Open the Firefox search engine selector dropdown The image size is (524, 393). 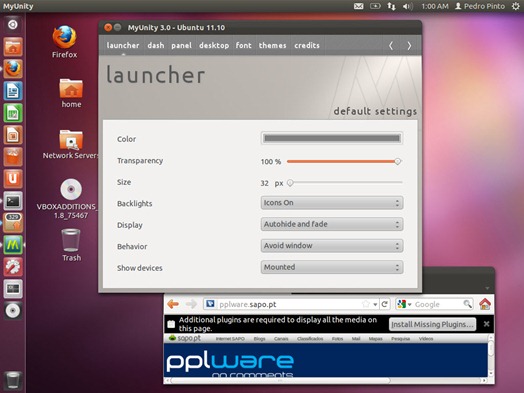tap(404, 304)
